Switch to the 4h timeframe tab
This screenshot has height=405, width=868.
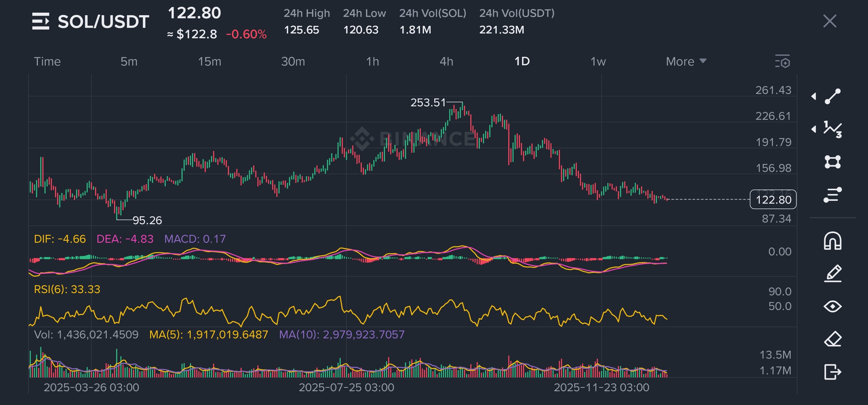click(446, 61)
